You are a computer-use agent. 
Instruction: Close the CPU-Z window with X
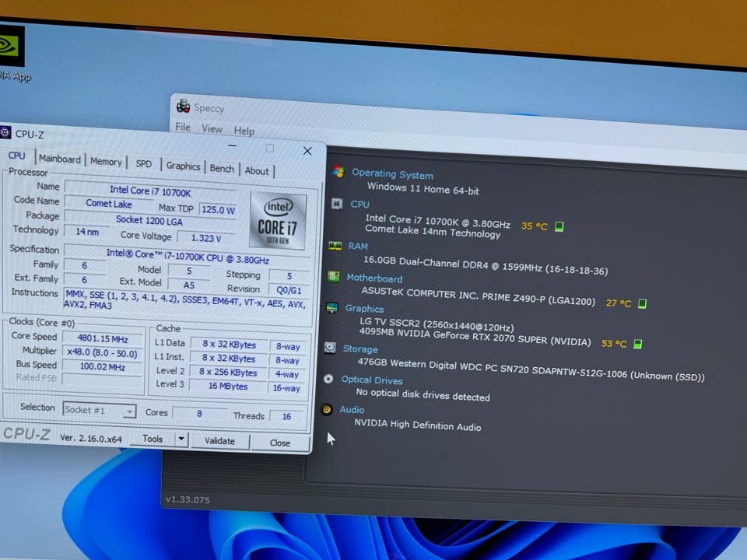click(x=307, y=151)
